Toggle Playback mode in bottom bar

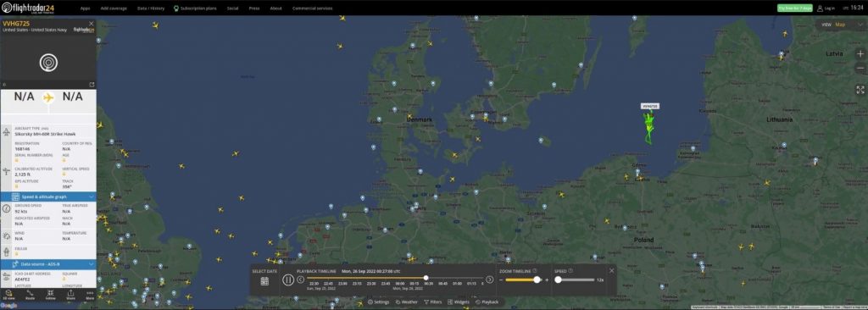click(x=487, y=302)
